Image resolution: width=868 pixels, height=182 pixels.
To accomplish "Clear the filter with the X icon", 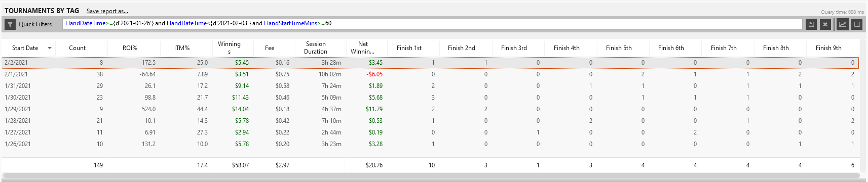I will click(825, 24).
